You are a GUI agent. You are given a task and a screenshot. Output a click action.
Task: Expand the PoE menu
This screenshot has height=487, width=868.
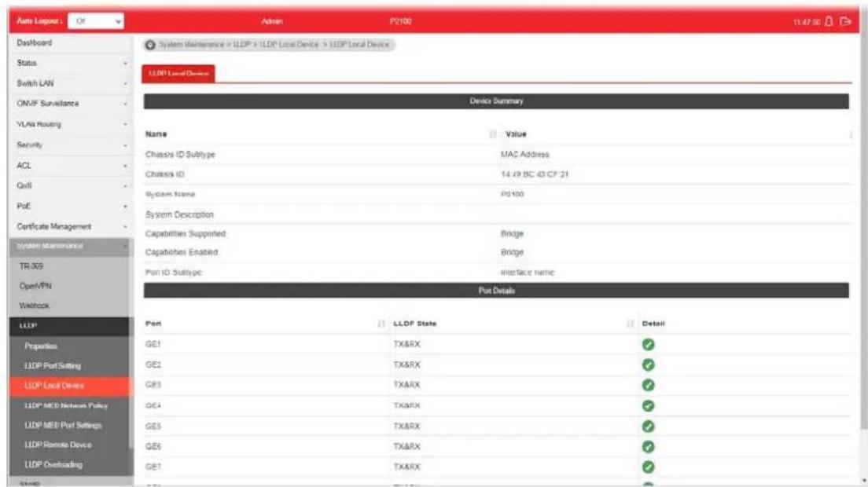(71, 206)
